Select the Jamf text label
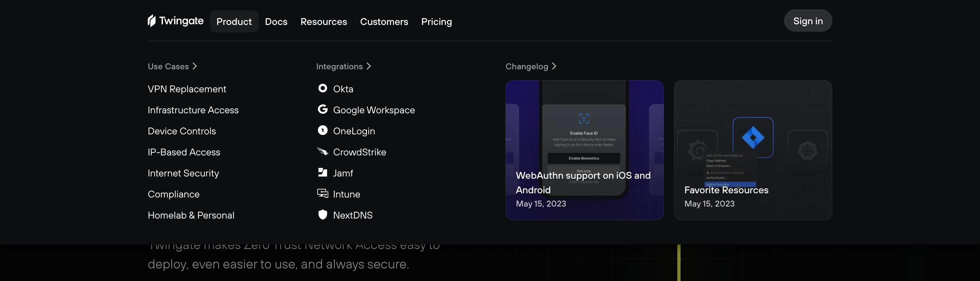The image size is (980, 281). point(343,173)
